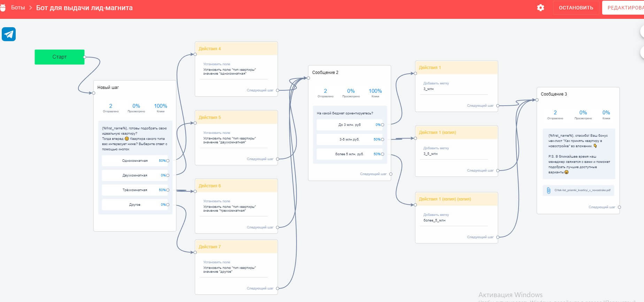This screenshot has width=644, height=302.
Task: Select the Двухкомнатная answer button
Action: click(x=135, y=175)
